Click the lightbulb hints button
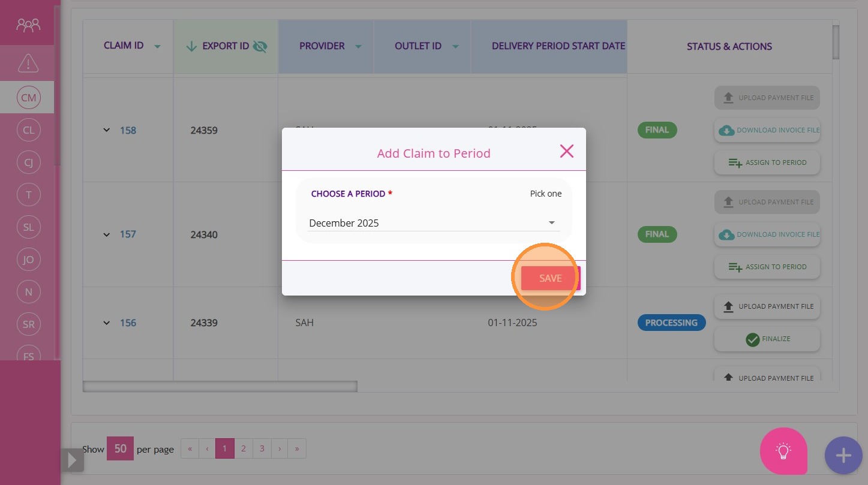The width and height of the screenshot is (868, 485). click(783, 451)
